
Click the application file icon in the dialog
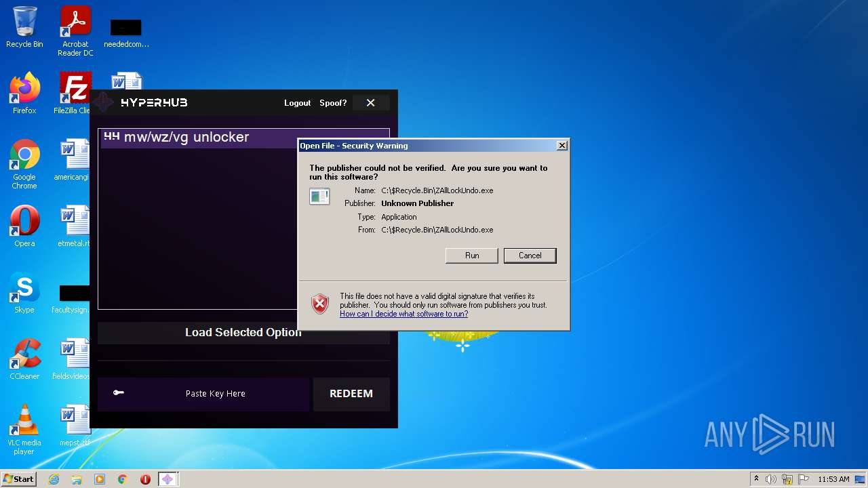(319, 197)
